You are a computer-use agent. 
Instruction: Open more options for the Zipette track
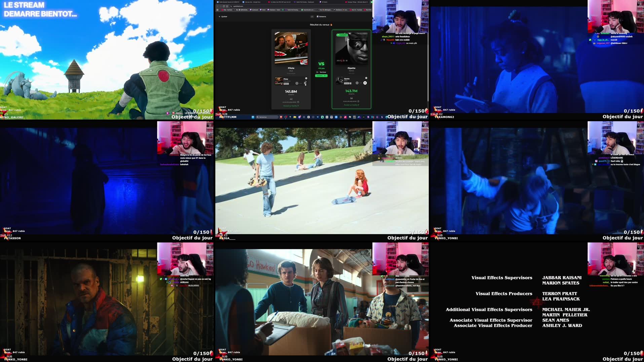click(361, 83)
